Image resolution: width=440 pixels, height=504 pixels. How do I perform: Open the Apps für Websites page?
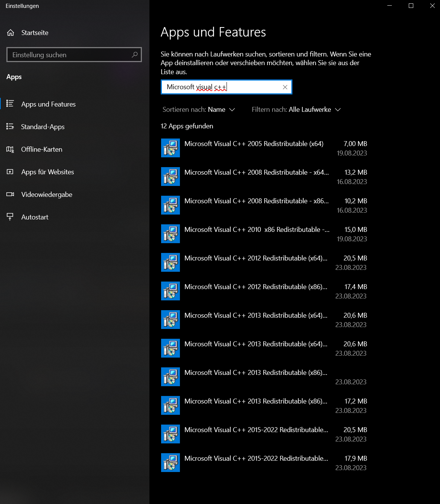click(47, 172)
